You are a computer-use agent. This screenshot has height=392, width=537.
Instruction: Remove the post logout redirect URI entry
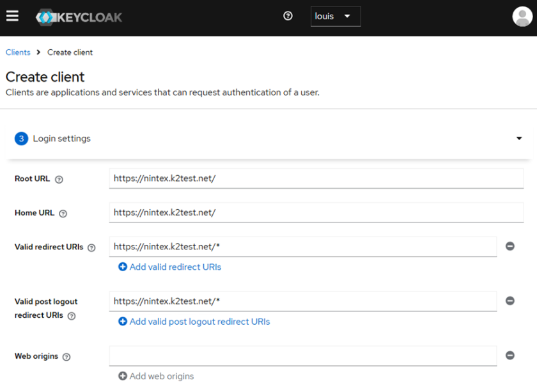pyautogui.click(x=510, y=301)
